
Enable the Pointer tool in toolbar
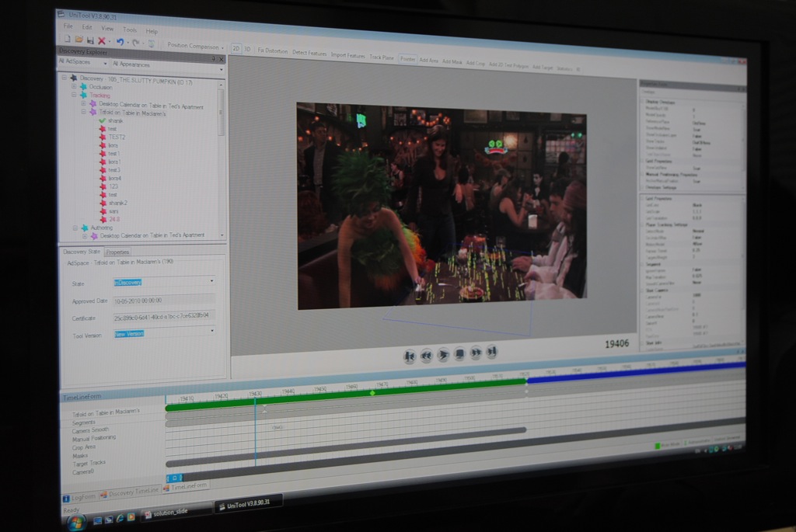pyautogui.click(x=407, y=58)
